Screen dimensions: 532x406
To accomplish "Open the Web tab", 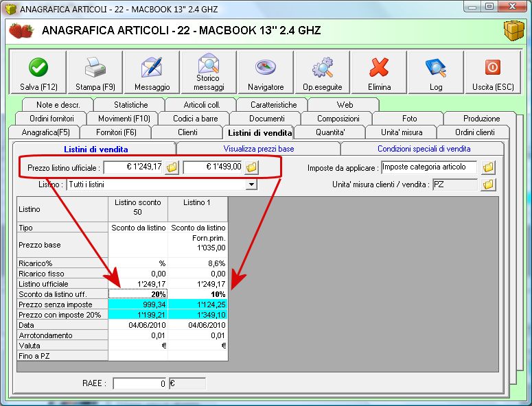I will tap(345, 105).
